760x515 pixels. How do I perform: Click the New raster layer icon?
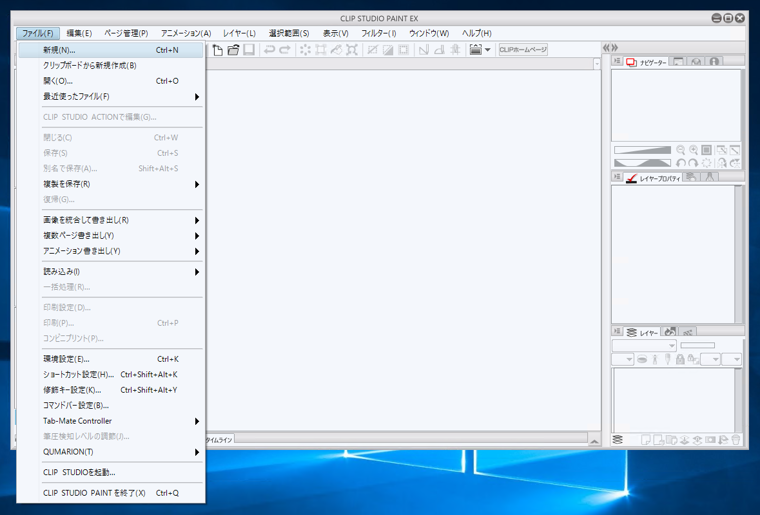pyautogui.click(x=646, y=440)
